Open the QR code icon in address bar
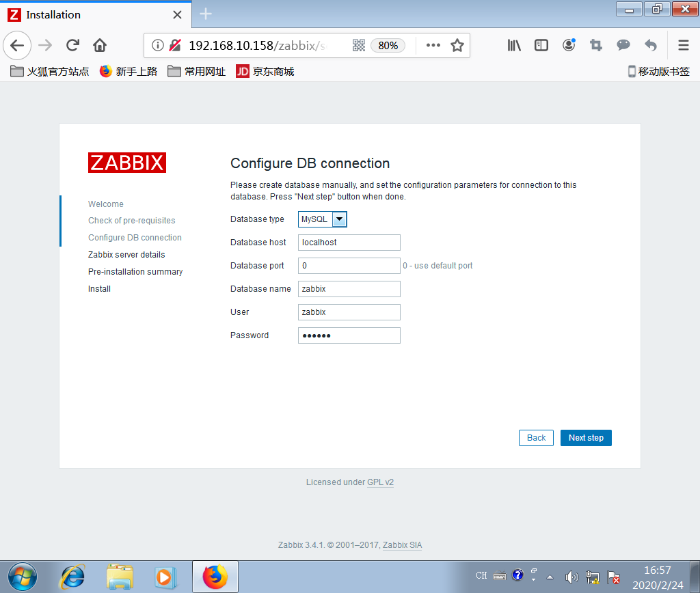Image resolution: width=700 pixels, height=593 pixels. coord(359,45)
